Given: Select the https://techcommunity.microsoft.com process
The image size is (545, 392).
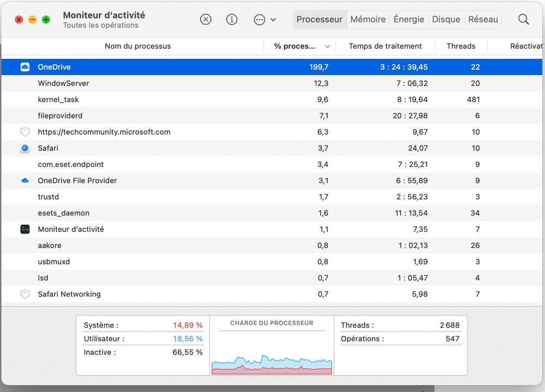Looking at the screenshot, I should click(x=104, y=132).
